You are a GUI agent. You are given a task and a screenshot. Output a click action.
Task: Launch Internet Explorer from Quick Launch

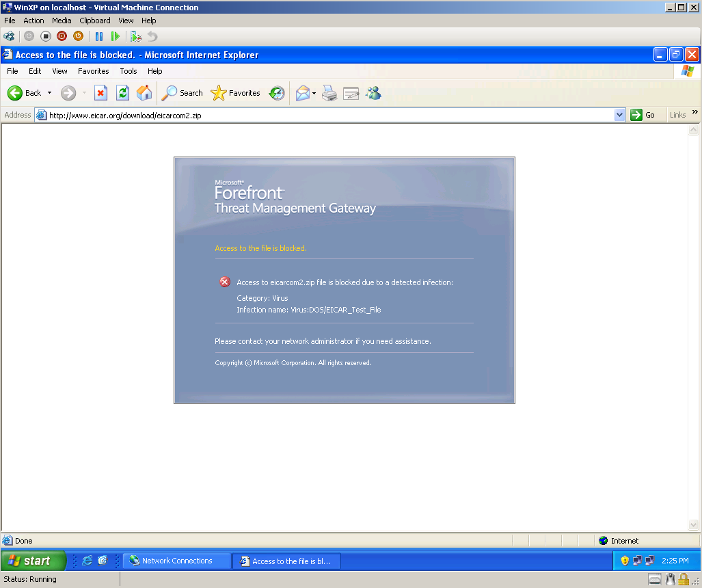pos(87,561)
